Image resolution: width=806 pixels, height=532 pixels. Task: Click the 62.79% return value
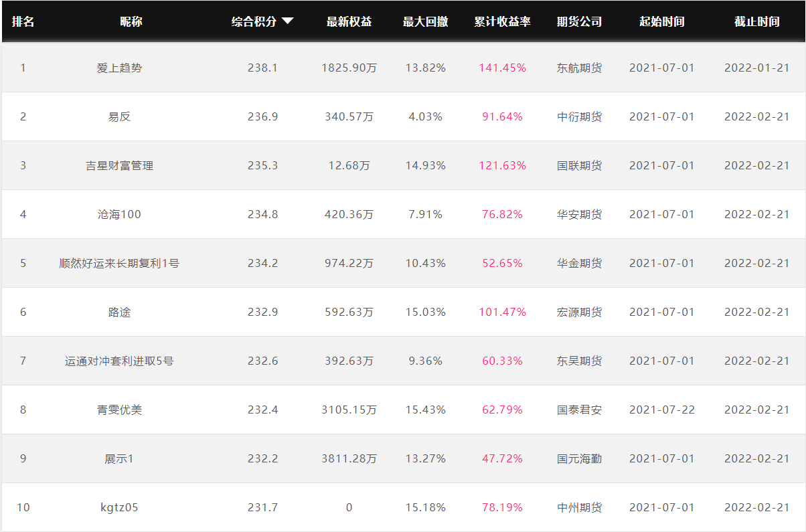tap(502, 410)
